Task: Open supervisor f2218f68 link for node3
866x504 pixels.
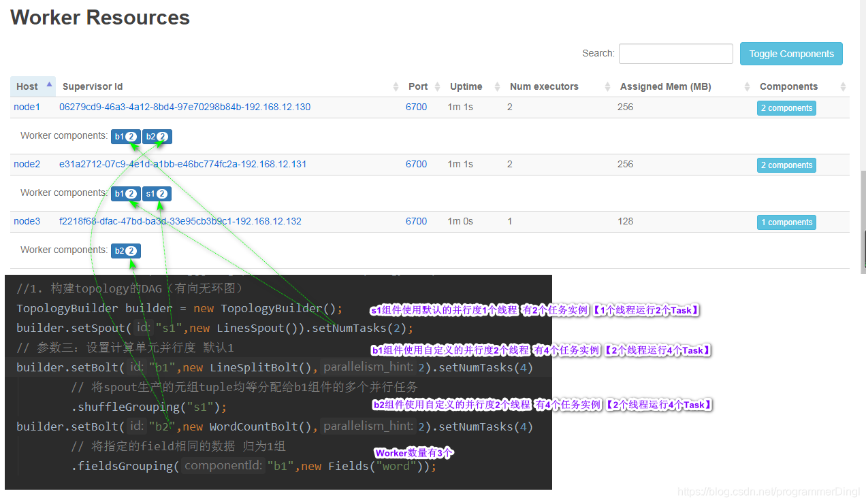Action: click(x=180, y=221)
